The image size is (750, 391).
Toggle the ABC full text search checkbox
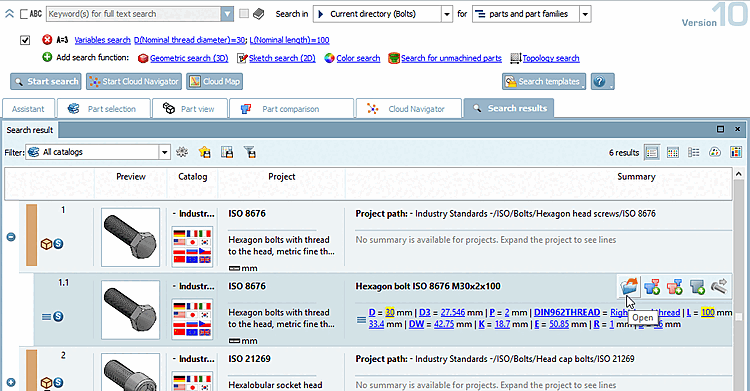coord(24,14)
